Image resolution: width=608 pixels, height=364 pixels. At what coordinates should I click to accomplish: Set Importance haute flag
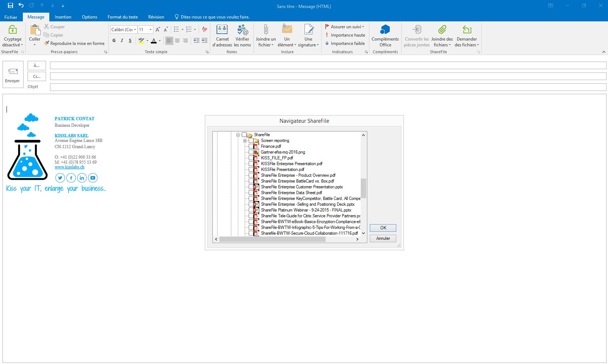pos(345,35)
